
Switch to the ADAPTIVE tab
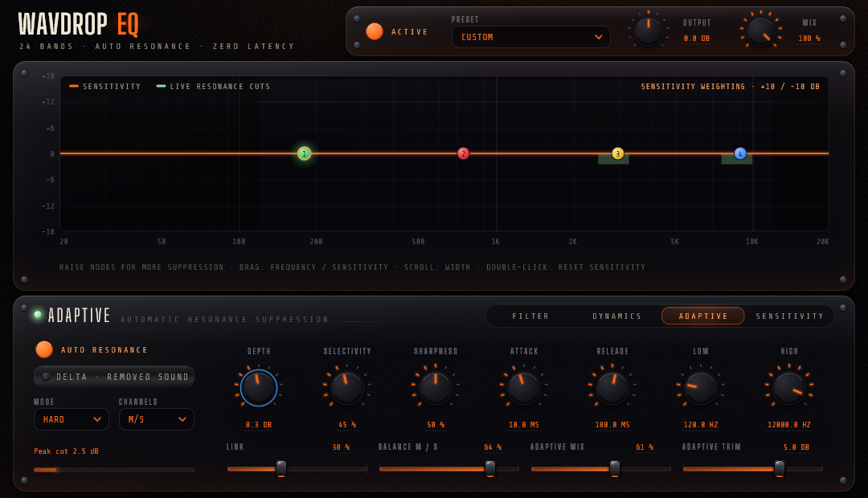(x=703, y=316)
